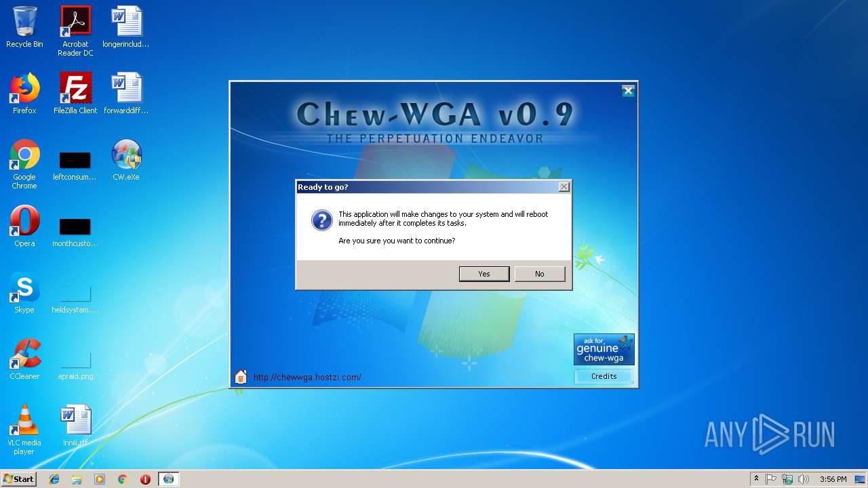Confirm with the Yes button
868x488 pixels.
(484, 274)
